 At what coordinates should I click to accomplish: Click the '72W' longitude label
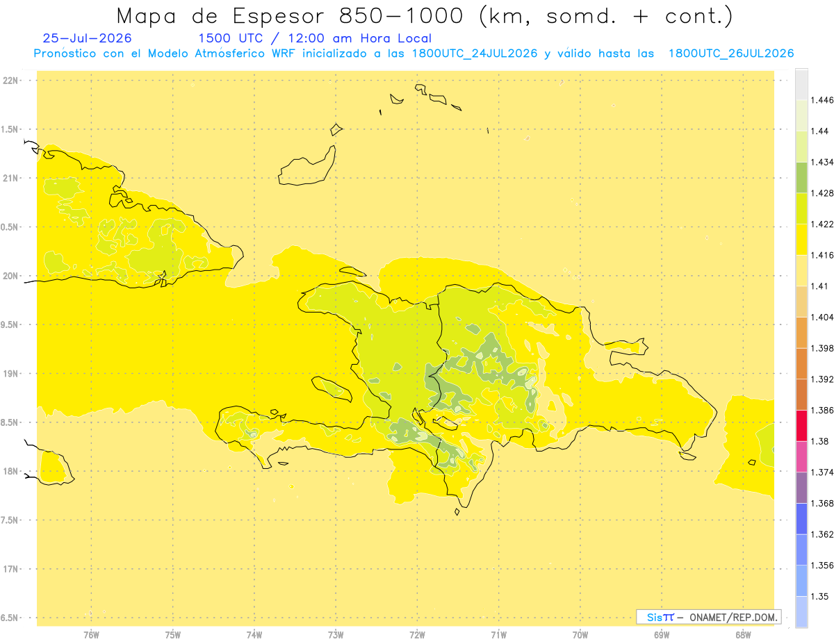tap(417, 634)
